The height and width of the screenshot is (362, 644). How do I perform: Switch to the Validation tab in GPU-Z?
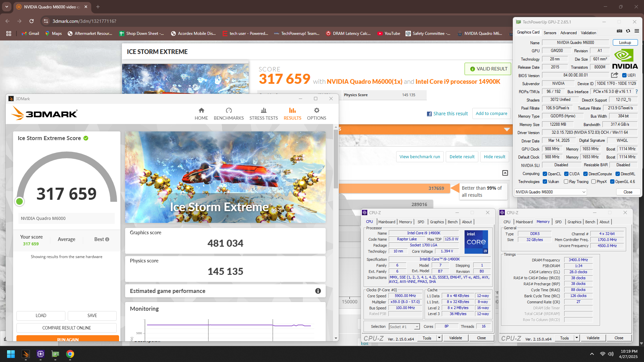tap(588, 33)
